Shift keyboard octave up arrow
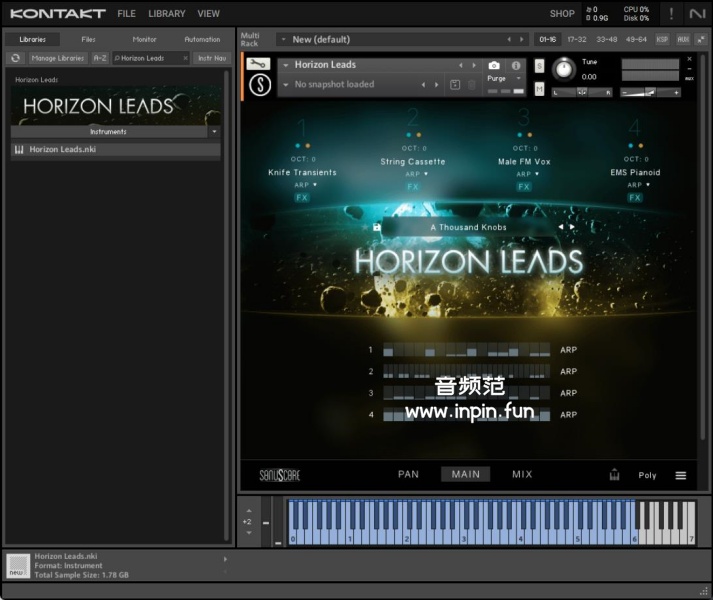The height and width of the screenshot is (600, 713). pos(248,511)
